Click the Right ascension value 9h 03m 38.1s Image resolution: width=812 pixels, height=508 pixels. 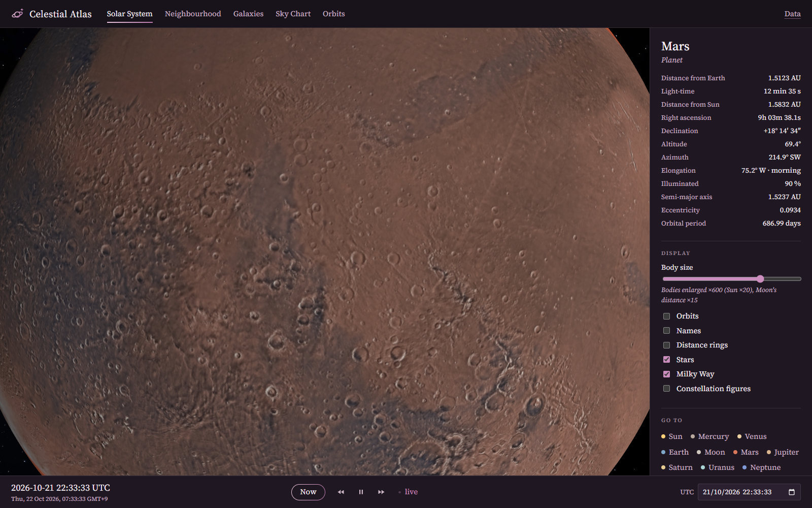coord(779,117)
